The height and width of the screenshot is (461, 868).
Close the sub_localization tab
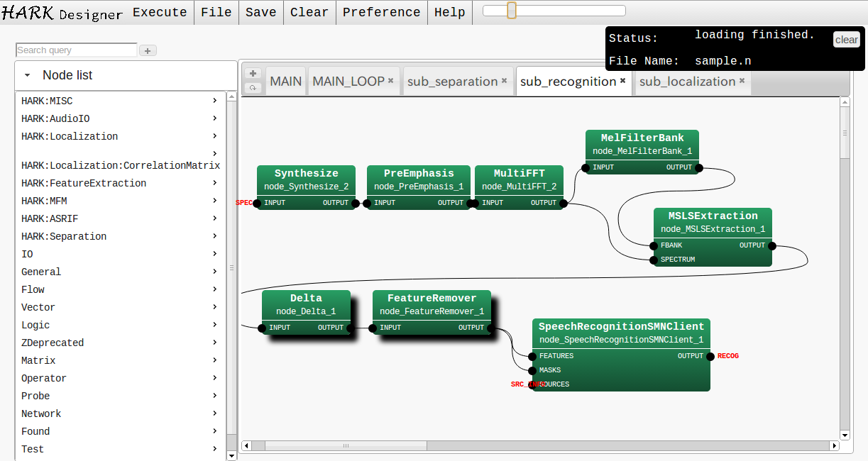pyautogui.click(x=742, y=81)
